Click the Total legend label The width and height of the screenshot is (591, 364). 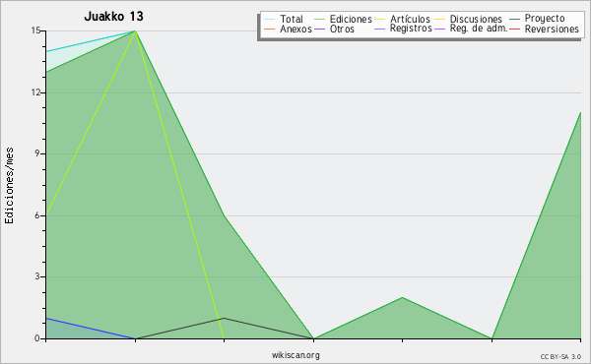click(292, 19)
